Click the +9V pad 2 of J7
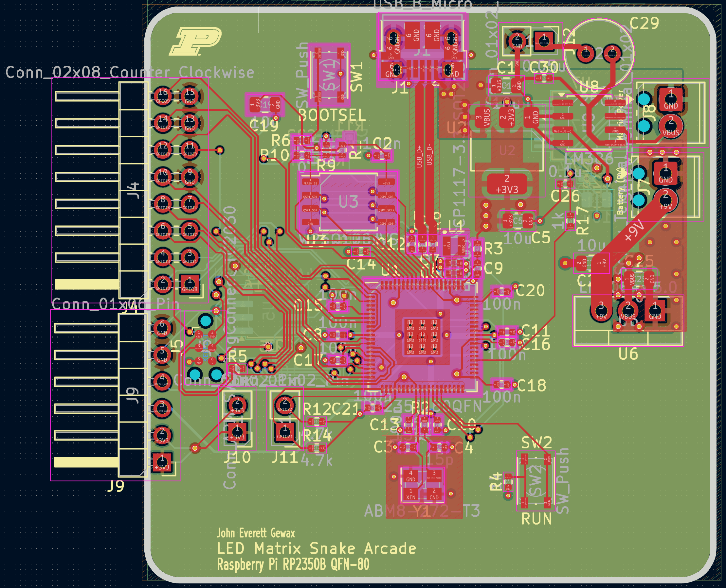Screen dimensions: 726x588 point(665,199)
